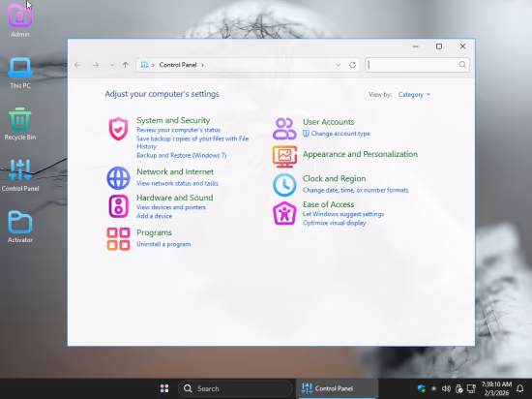
Task: Open Appearance and Personalization heading
Action: [360, 154]
